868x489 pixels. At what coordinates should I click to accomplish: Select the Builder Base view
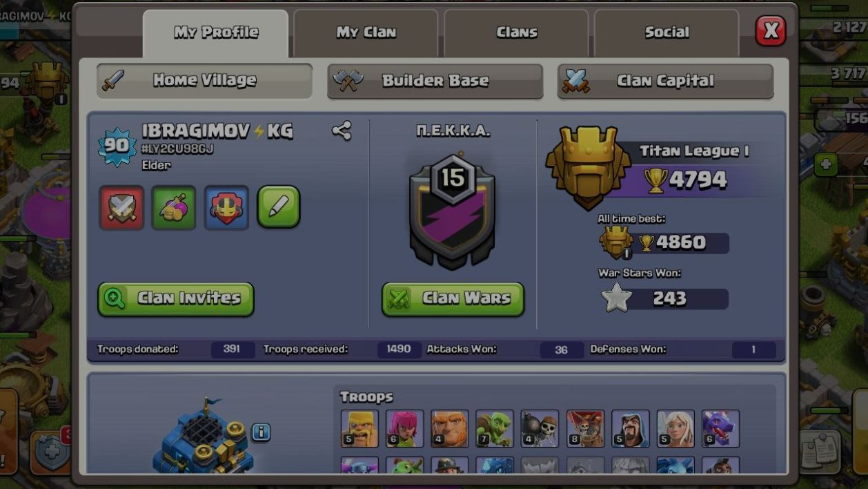click(x=435, y=81)
